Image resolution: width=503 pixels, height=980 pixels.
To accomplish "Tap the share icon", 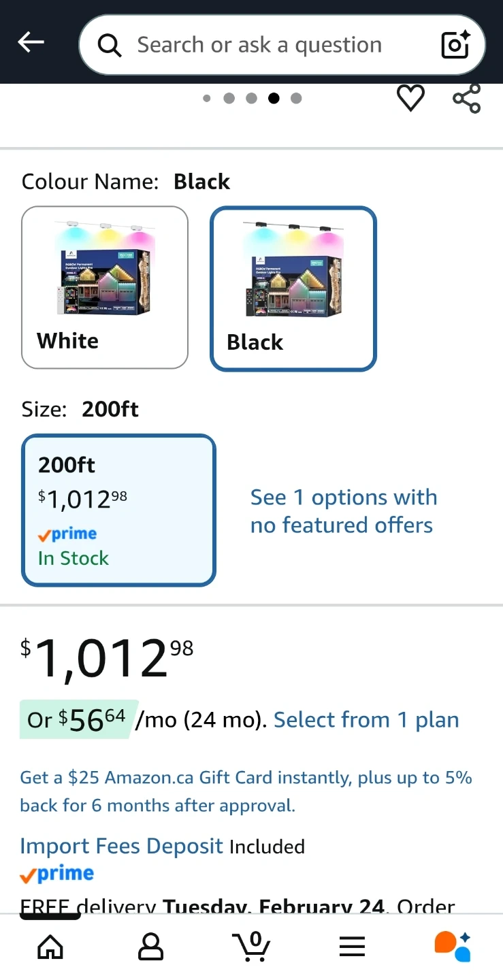I will click(x=467, y=98).
